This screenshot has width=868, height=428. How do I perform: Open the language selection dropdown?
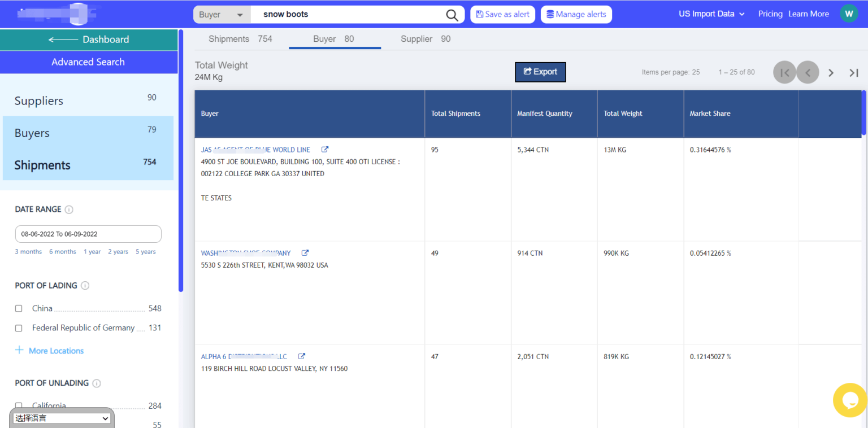pos(62,418)
